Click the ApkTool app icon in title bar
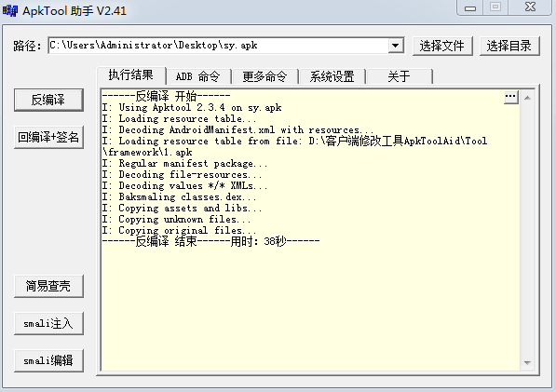556x392 pixels. [x=9, y=11]
